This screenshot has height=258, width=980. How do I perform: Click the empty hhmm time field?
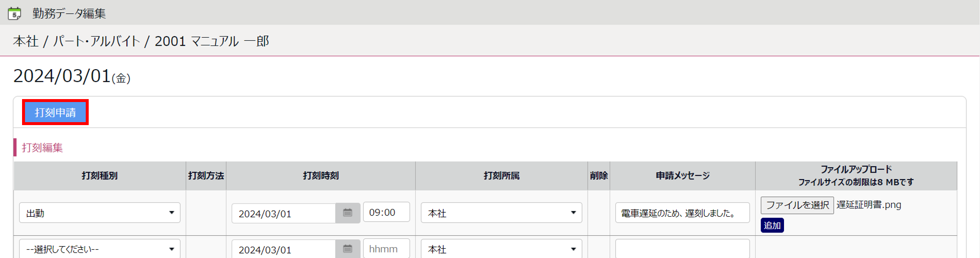[386, 249]
